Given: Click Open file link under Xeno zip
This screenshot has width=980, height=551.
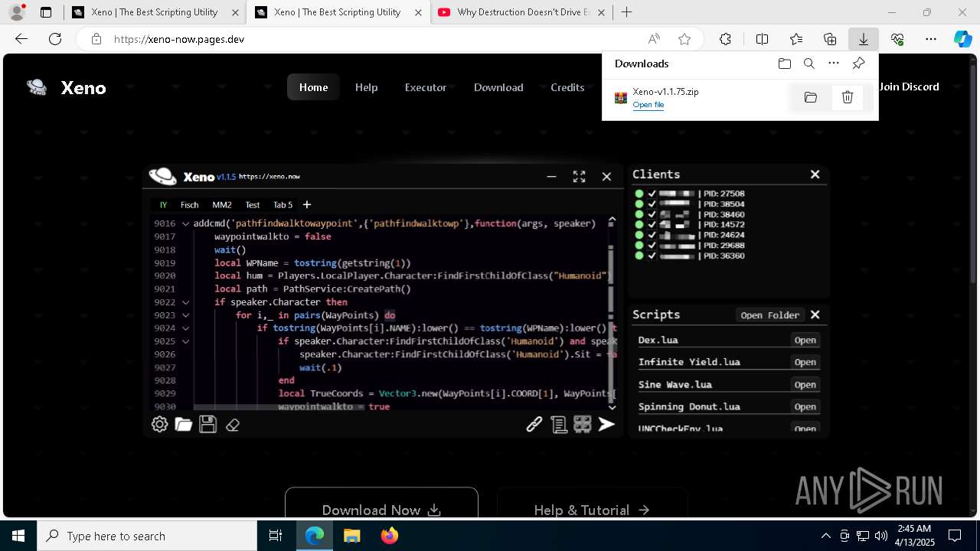Looking at the screenshot, I should coord(648,105).
